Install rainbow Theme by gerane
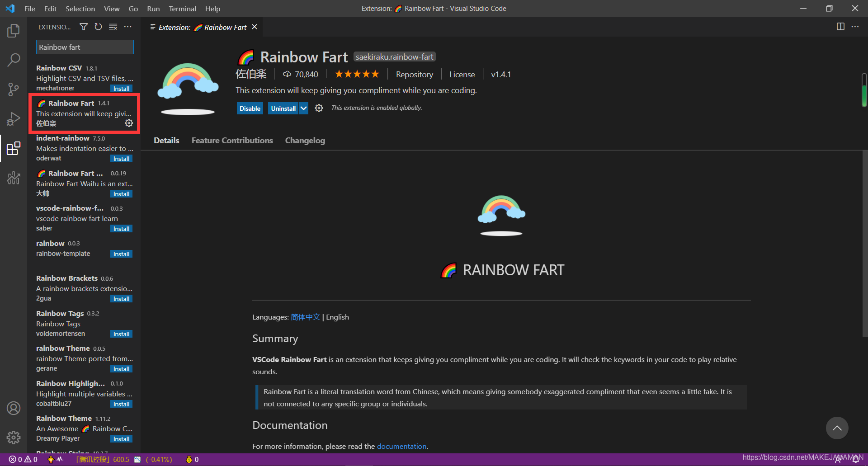The height and width of the screenshot is (466, 868). pos(121,369)
